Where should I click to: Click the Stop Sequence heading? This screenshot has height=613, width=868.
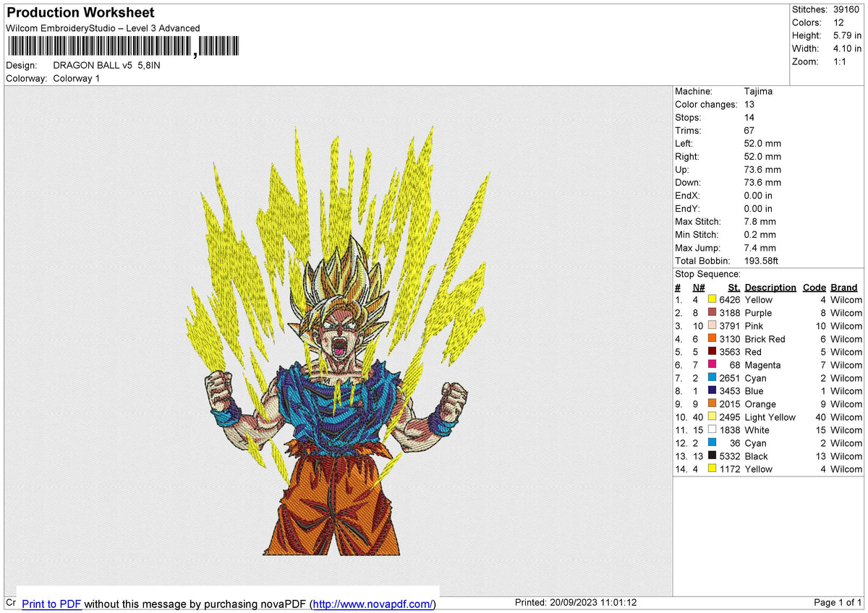pyautogui.click(x=707, y=274)
